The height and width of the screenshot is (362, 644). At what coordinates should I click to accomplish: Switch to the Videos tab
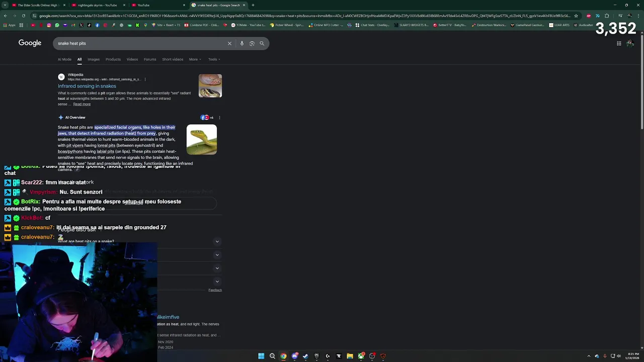click(x=132, y=59)
